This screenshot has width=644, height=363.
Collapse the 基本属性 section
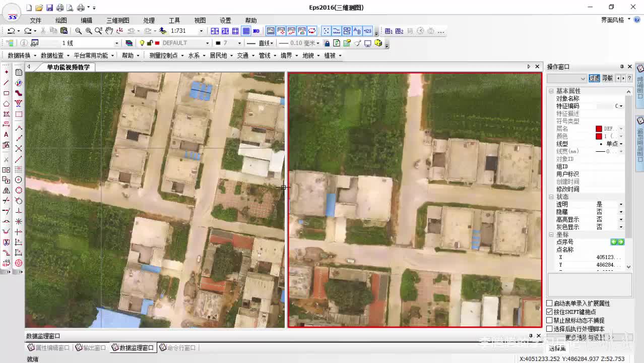click(551, 91)
